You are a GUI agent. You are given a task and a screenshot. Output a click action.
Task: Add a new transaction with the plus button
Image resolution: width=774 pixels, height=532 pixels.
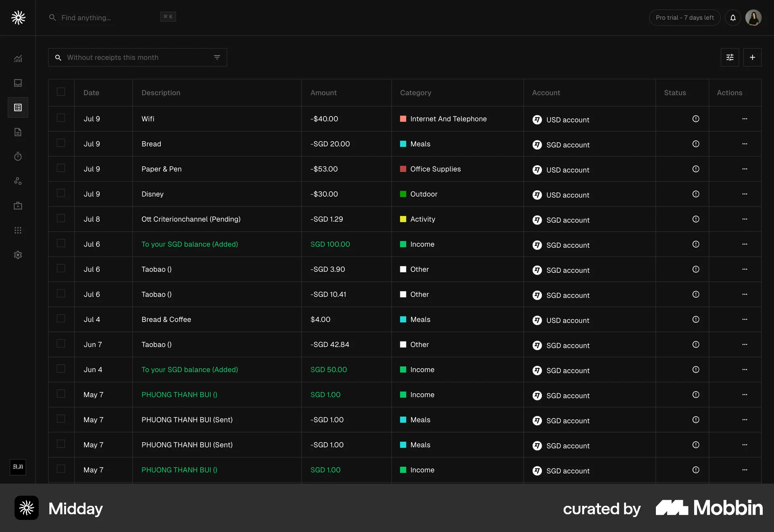[x=752, y=57]
